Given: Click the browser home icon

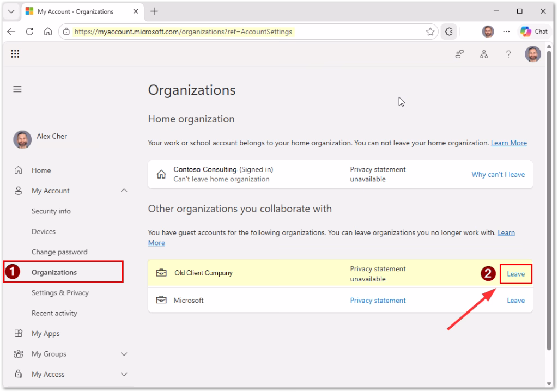Looking at the screenshot, I should tap(48, 32).
